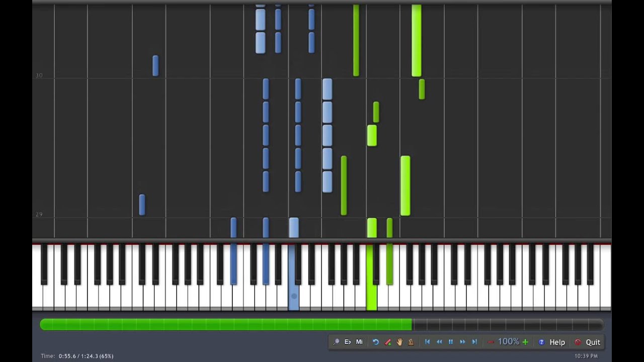Increase speed with the green plus button
This screenshot has height=362, width=644.
[525, 342]
